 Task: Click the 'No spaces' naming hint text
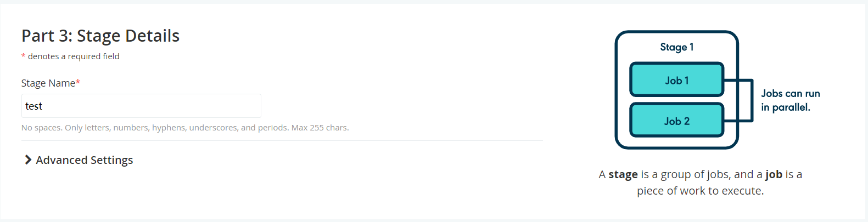click(x=185, y=128)
